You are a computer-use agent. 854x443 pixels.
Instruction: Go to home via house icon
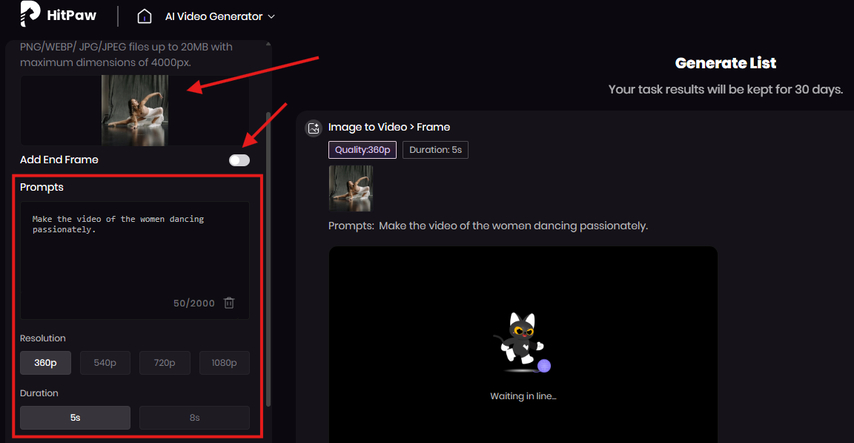(144, 16)
